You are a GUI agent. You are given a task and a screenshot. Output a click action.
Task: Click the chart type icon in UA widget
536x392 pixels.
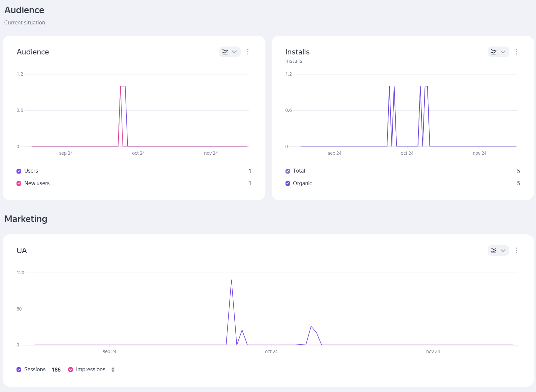click(494, 250)
